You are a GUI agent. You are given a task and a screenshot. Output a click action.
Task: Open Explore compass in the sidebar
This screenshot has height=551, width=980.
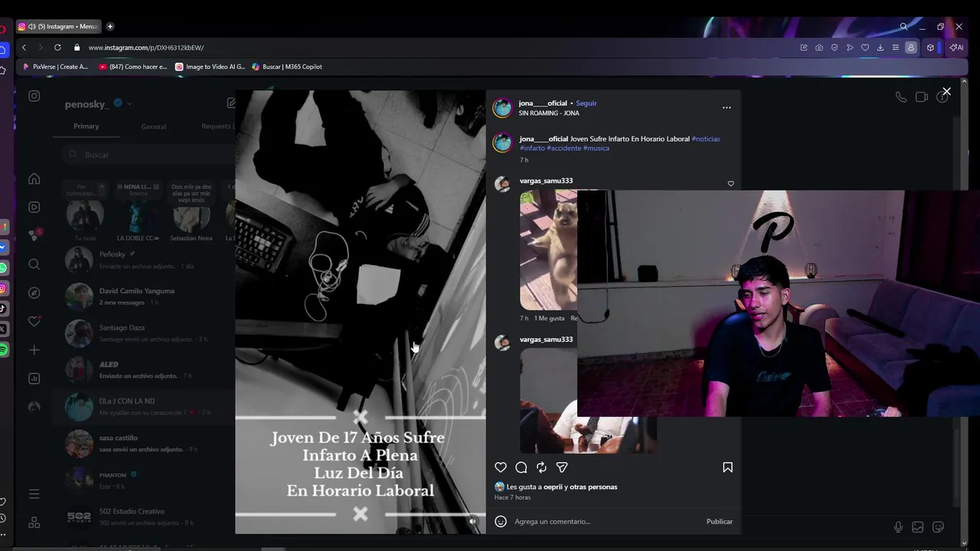(x=34, y=293)
